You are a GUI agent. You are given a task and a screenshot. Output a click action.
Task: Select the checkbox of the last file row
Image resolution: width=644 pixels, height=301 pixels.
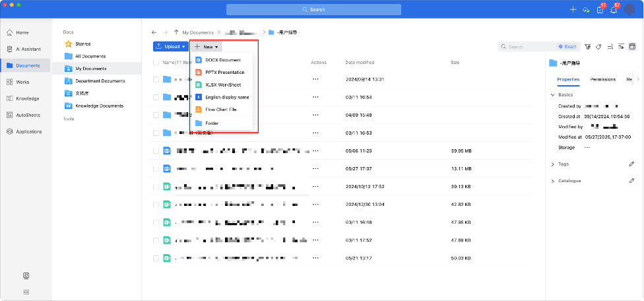tap(156, 257)
